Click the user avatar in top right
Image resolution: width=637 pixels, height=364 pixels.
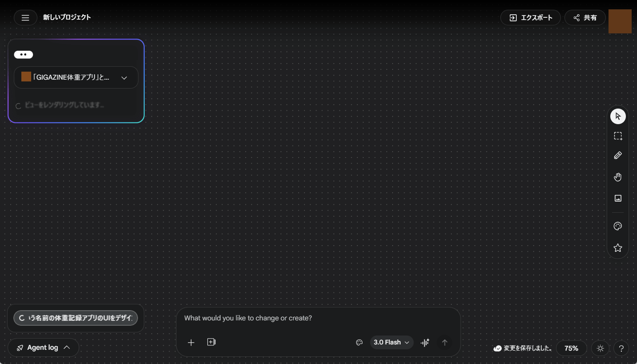click(x=620, y=21)
